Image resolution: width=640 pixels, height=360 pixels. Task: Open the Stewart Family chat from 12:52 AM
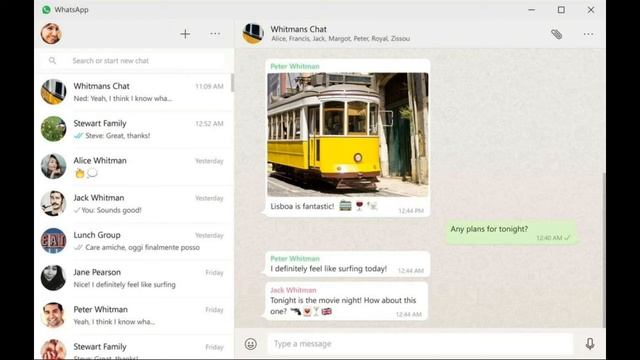(133, 129)
